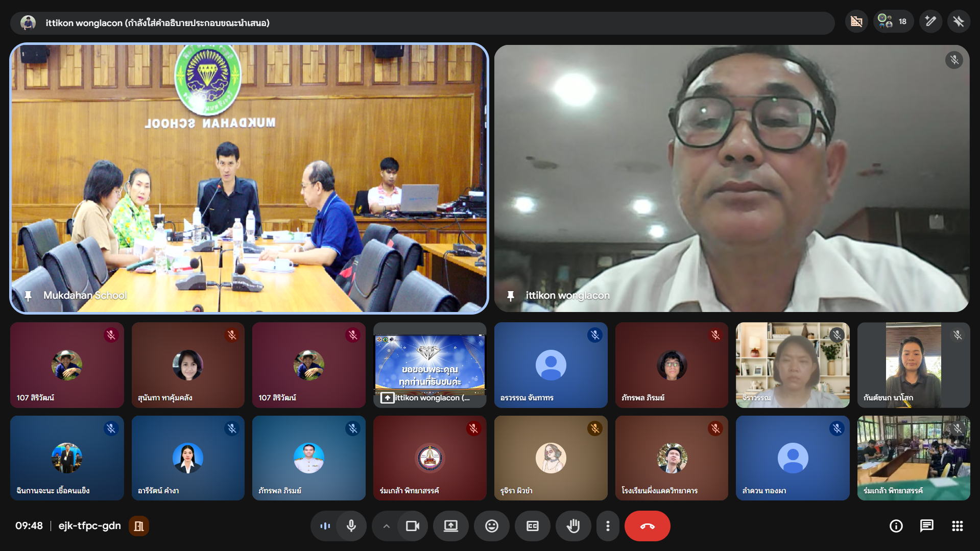The image size is (980, 551).
Task: Open the chat with everyone panel
Action: [x=926, y=526]
